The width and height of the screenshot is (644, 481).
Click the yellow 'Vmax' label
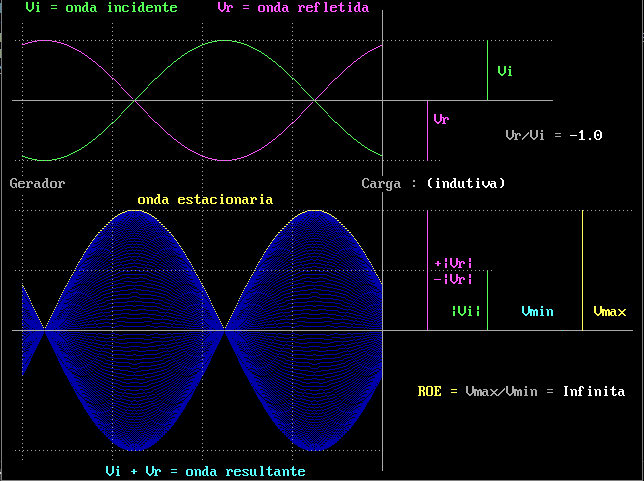tap(610, 311)
